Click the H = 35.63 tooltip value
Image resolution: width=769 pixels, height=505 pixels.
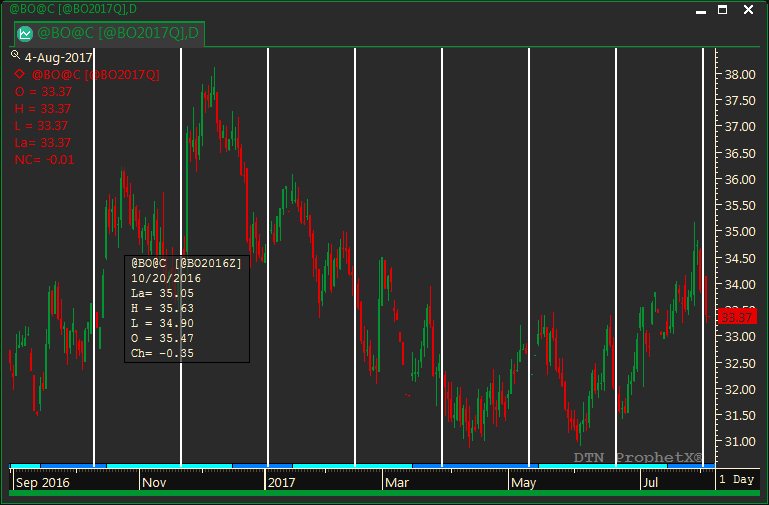(x=162, y=308)
